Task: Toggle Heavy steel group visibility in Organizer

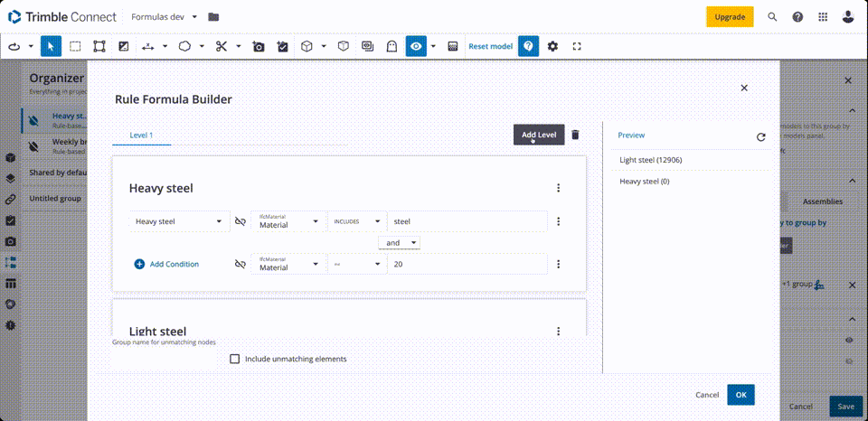Action: (33, 120)
